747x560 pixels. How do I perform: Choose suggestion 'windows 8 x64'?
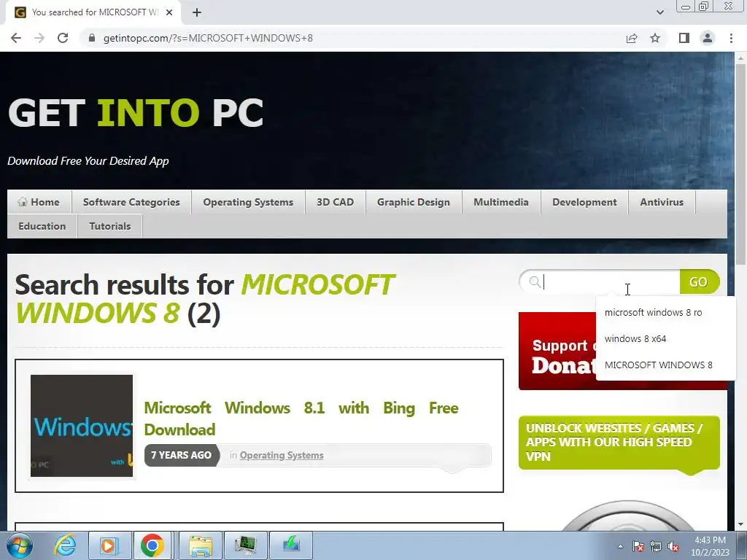point(665,338)
